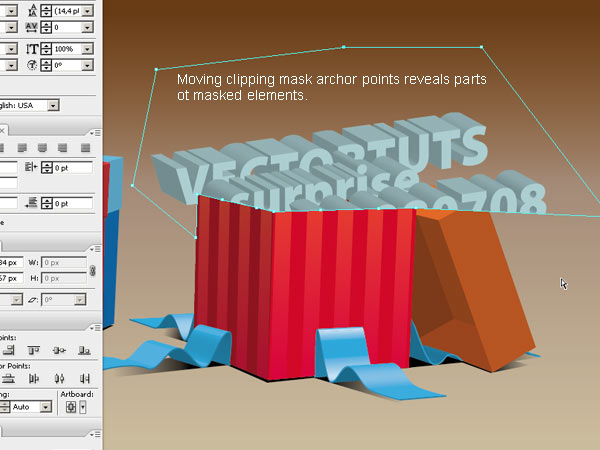Viewport: 600px width, 450px height.
Task: Select the top-left clipping mask anchor point
Action: pyautogui.click(x=156, y=70)
